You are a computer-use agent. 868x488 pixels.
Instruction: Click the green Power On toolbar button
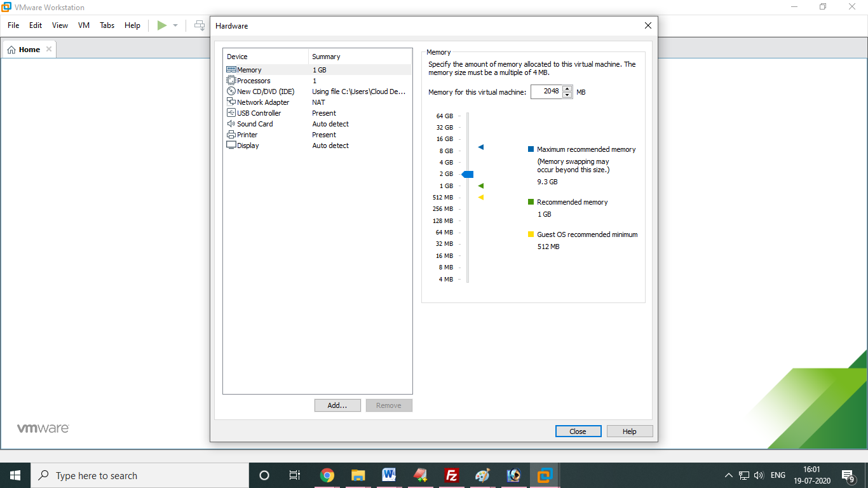click(x=161, y=25)
